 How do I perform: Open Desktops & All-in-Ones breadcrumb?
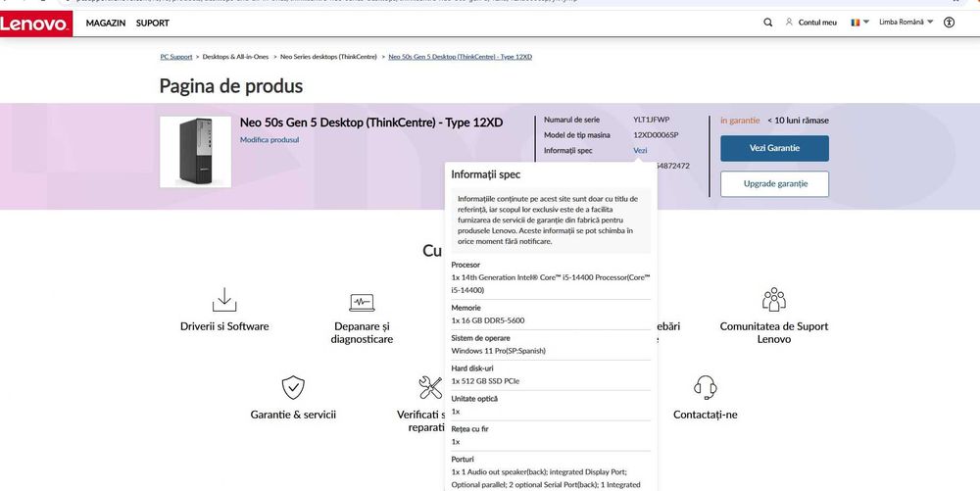235,57
